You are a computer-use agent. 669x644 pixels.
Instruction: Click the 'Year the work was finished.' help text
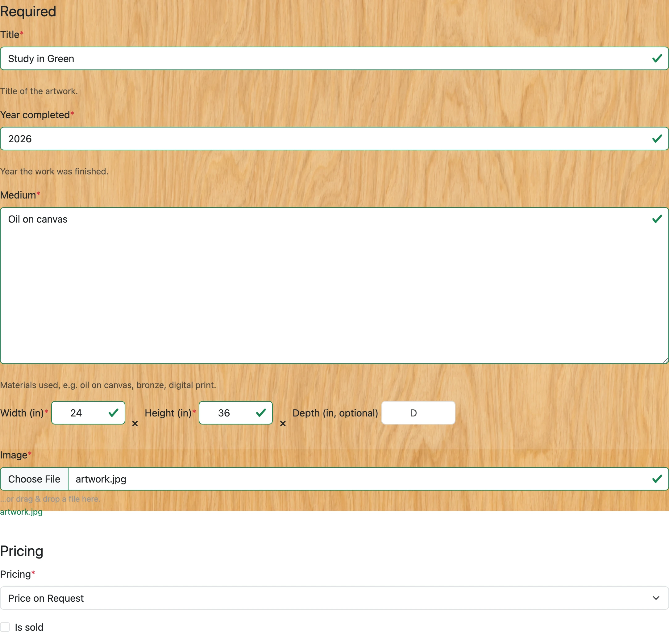coord(54,171)
